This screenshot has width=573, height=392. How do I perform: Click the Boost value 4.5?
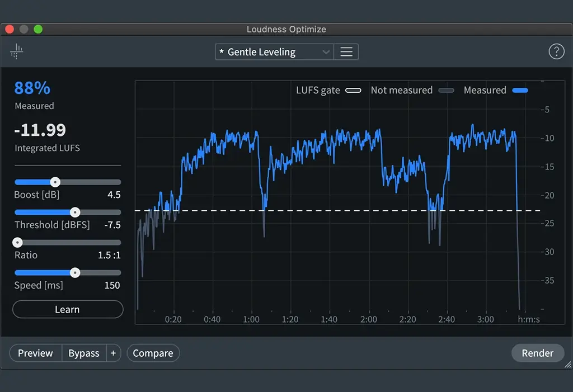tap(114, 195)
